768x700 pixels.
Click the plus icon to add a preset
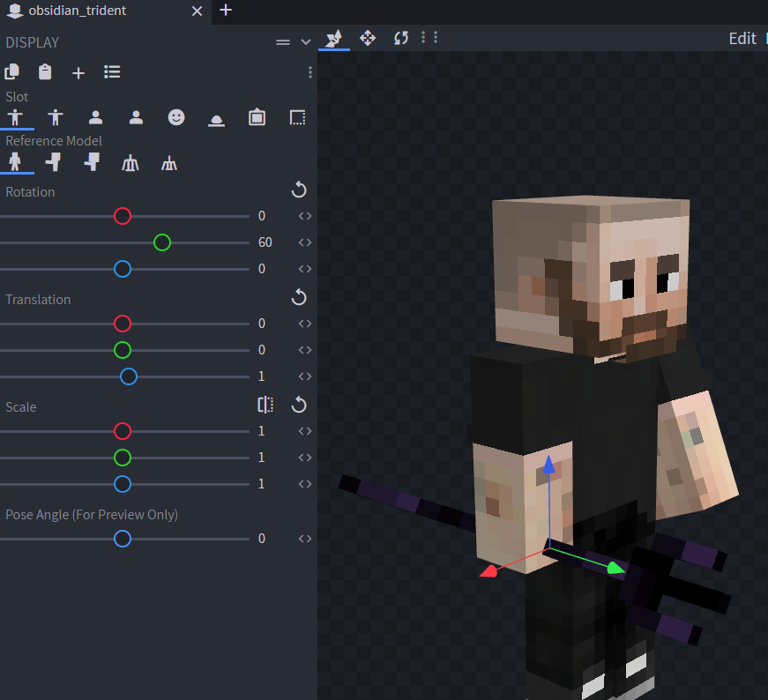point(78,73)
